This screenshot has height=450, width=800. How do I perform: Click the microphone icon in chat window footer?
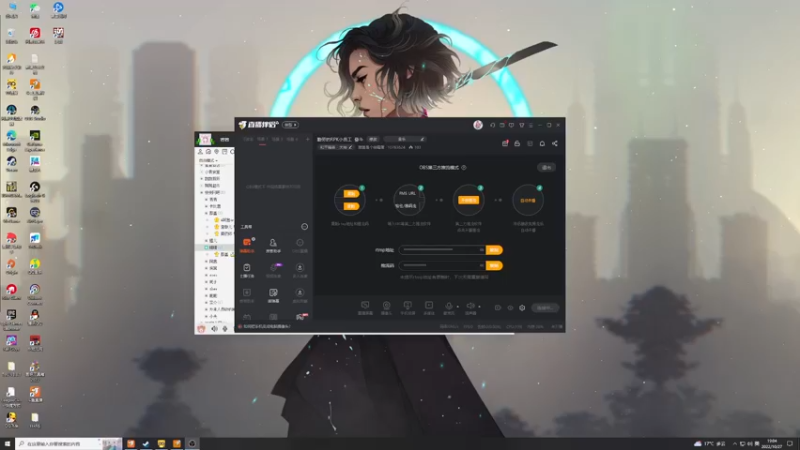[x=225, y=329]
